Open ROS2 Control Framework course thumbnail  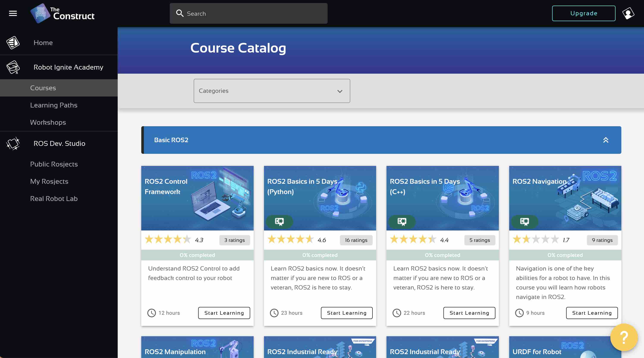pyautogui.click(x=197, y=198)
